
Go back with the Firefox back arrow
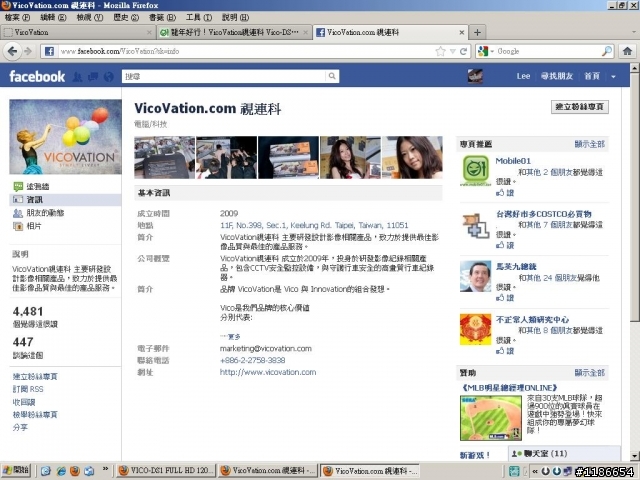(x=13, y=51)
